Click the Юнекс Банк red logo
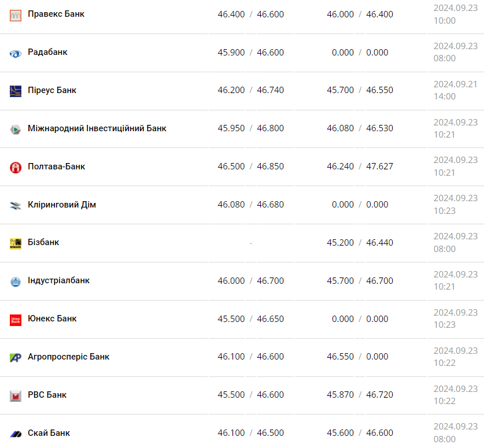This screenshot has width=484, height=448. [16, 320]
